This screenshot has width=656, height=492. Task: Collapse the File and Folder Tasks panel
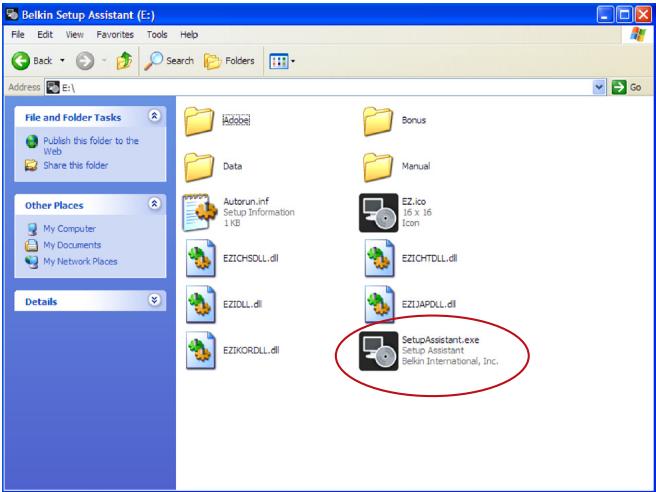[x=154, y=116]
